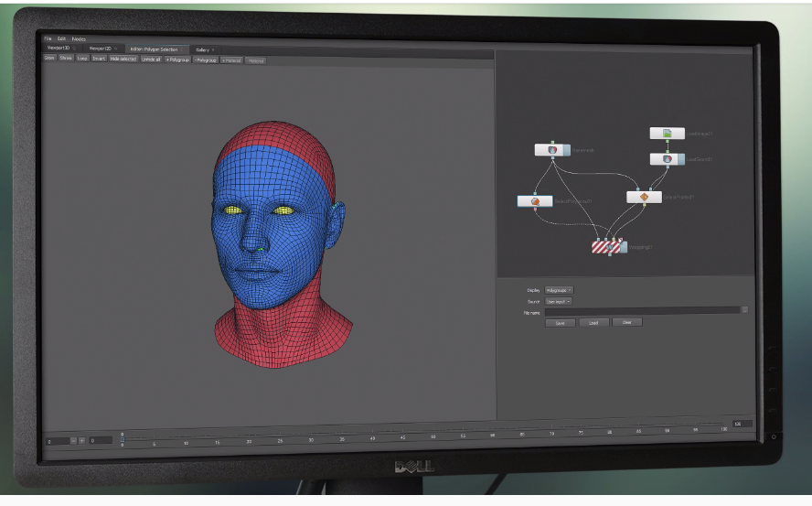
Task: Click the timeline plus stepper button
Action: [81, 441]
